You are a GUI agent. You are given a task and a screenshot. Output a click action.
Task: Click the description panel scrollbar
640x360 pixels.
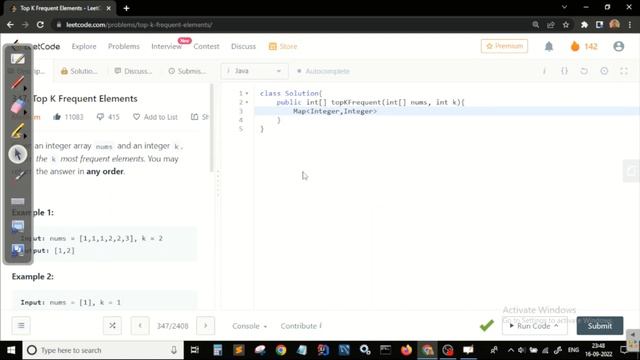coord(212,127)
